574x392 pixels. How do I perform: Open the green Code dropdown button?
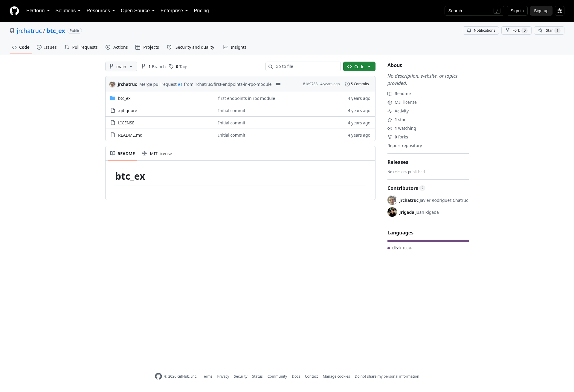click(359, 66)
